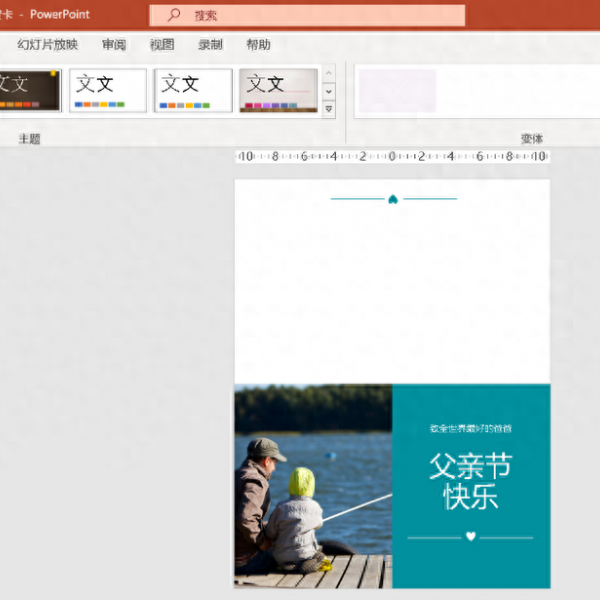
Task: Select the 父亲节快乐 title text
Action: point(471,481)
